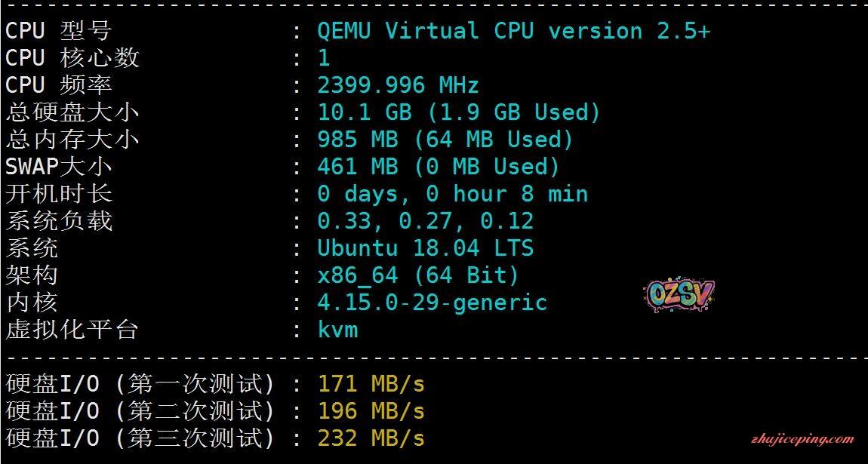
Task: Click the CPU 型号 label
Action: (x=58, y=31)
